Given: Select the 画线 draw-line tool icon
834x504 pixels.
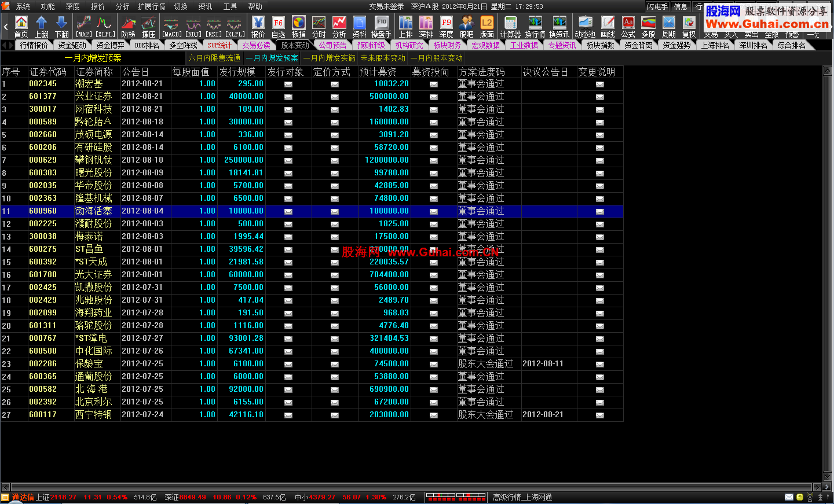Looking at the screenshot, I should point(608,27).
